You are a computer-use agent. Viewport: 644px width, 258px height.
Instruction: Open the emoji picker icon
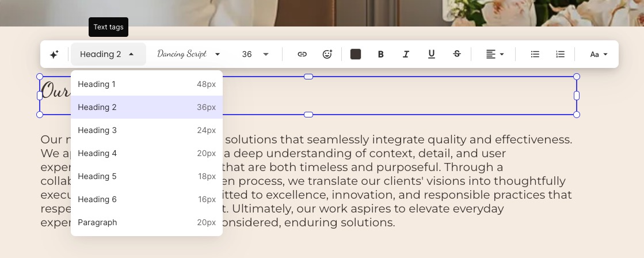pyautogui.click(x=327, y=54)
